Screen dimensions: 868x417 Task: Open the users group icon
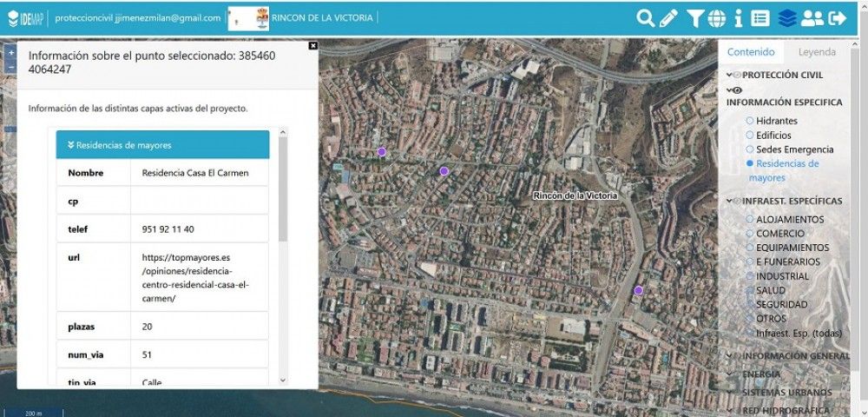(x=812, y=17)
